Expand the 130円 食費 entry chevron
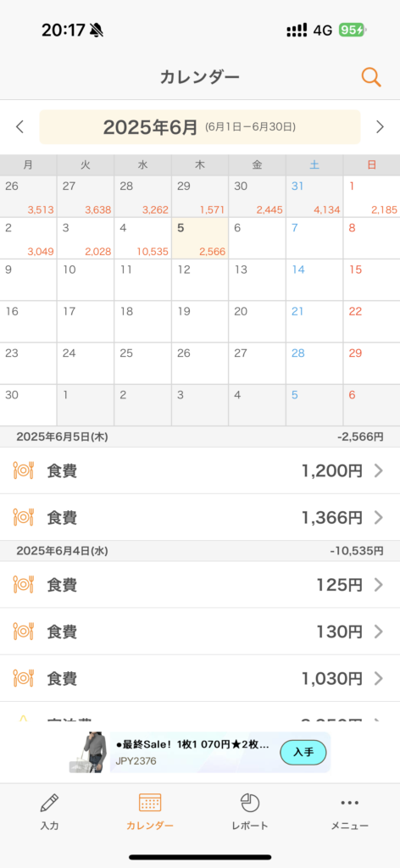Screen dimensions: 400x868 (379, 632)
